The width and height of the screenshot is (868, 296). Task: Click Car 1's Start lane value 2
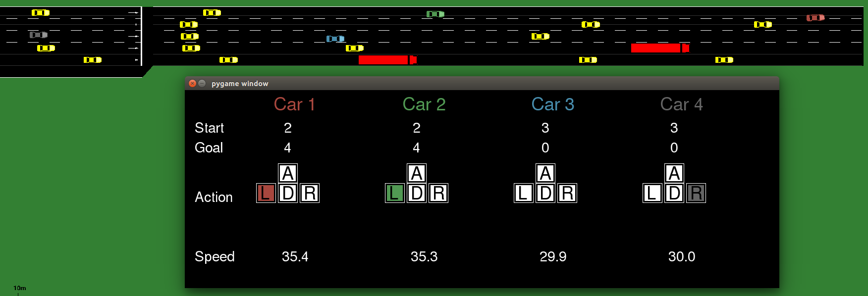(288, 128)
